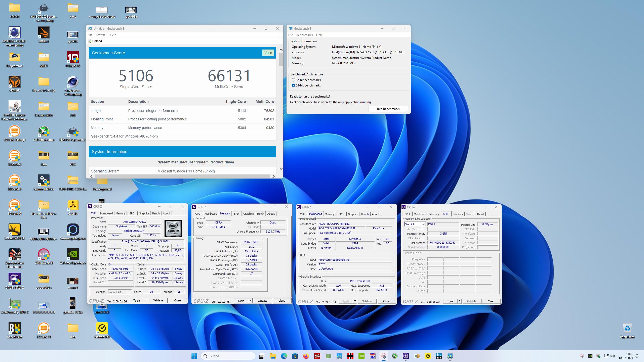Click the Upload icon in the Geekbench toolbar
Screen dimensions: 644x362
(90, 41)
